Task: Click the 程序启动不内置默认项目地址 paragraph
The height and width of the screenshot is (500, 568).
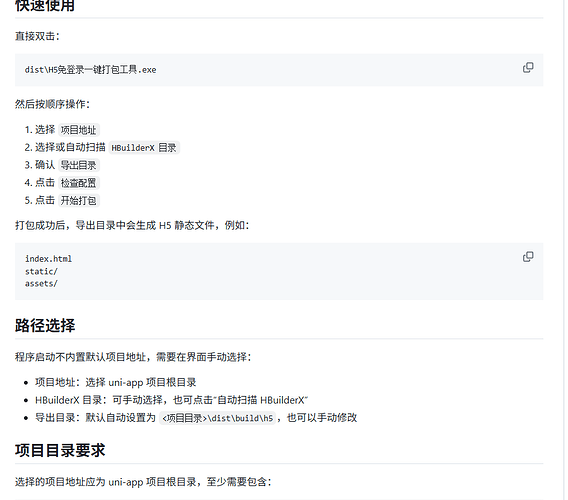Action: point(133,357)
